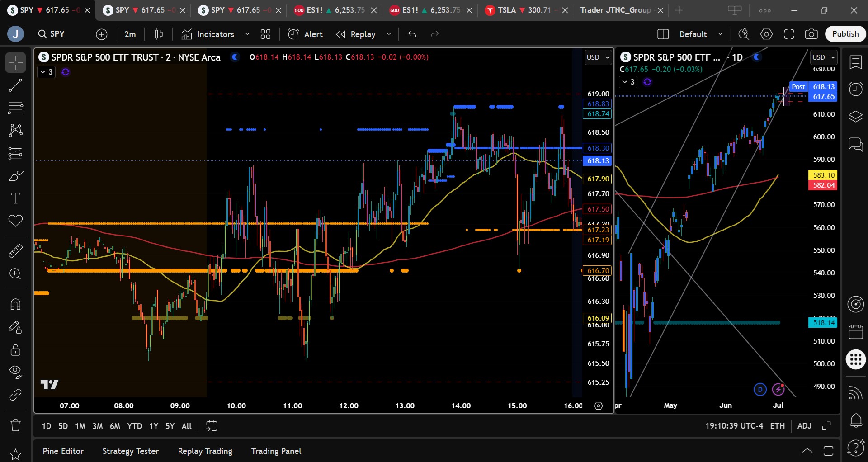Toggle ETH extended trading hours
Image resolution: width=868 pixels, height=462 pixels.
point(777,426)
